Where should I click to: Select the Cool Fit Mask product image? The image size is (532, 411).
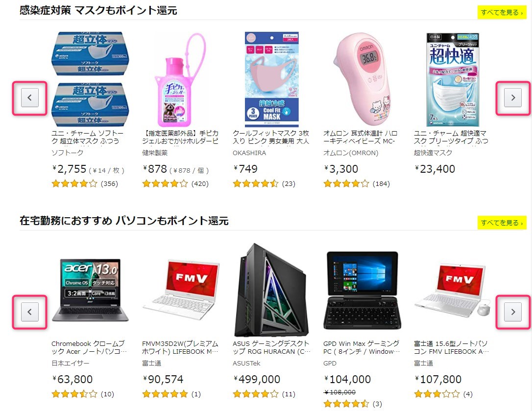pos(272,79)
